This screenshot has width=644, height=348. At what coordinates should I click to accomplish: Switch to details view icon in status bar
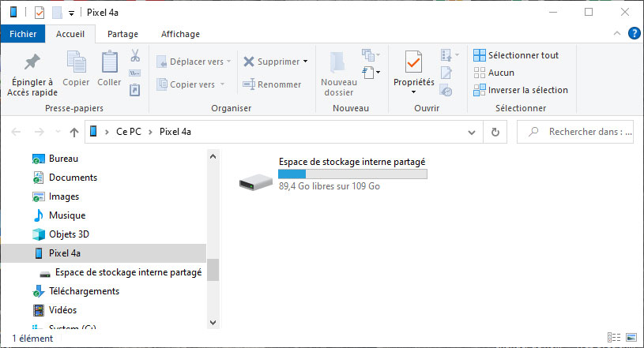(614, 337)
